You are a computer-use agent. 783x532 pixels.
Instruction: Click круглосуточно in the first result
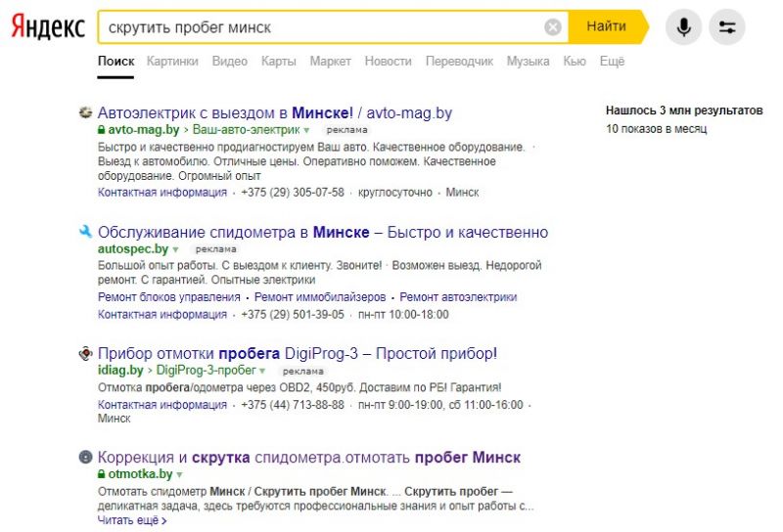coord(395,193)
